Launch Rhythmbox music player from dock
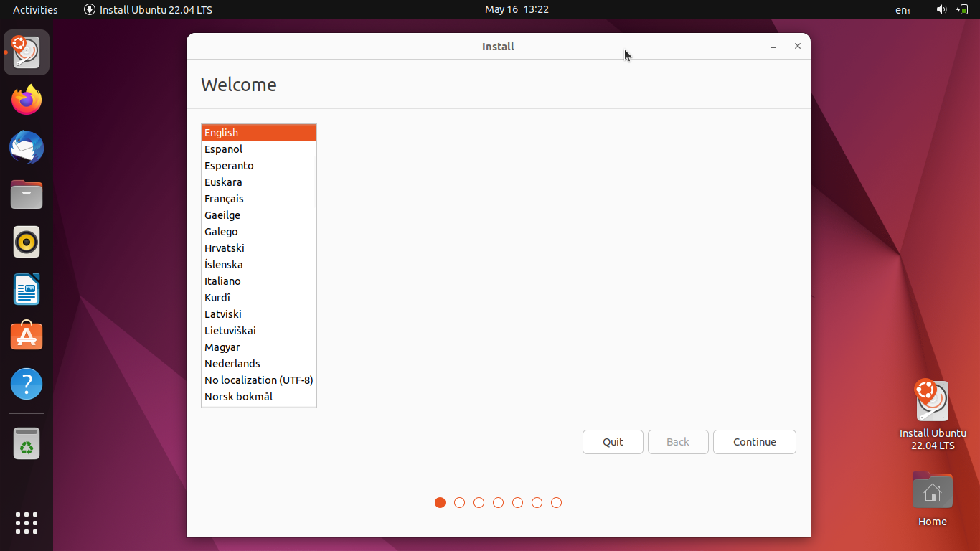The image size is (980, 551). coord(27,242)
